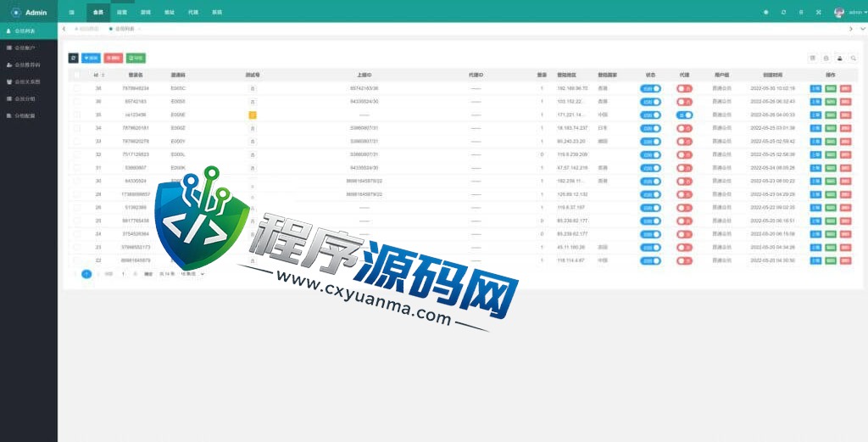Click yellow test-account marker in row id 35

[253, 115]
